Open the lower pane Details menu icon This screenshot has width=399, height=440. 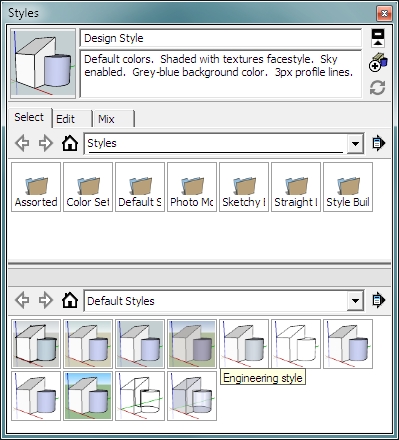pos(379,300)
